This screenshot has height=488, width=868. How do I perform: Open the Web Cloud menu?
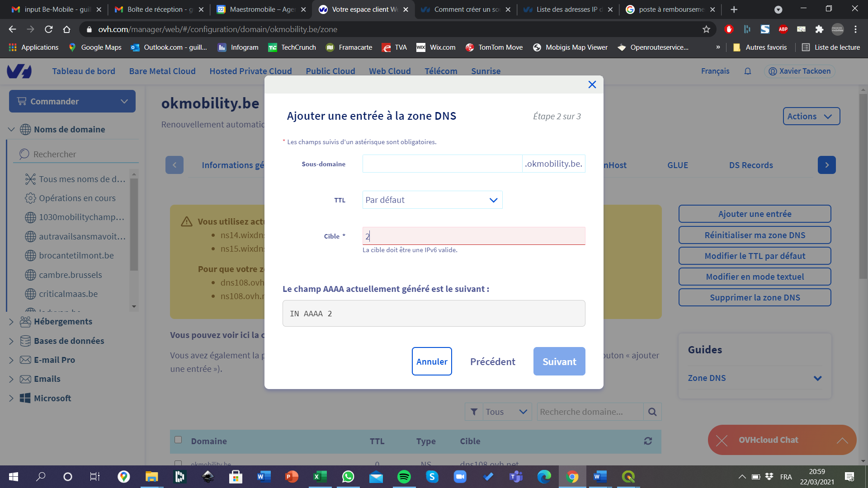pos(390,71)
